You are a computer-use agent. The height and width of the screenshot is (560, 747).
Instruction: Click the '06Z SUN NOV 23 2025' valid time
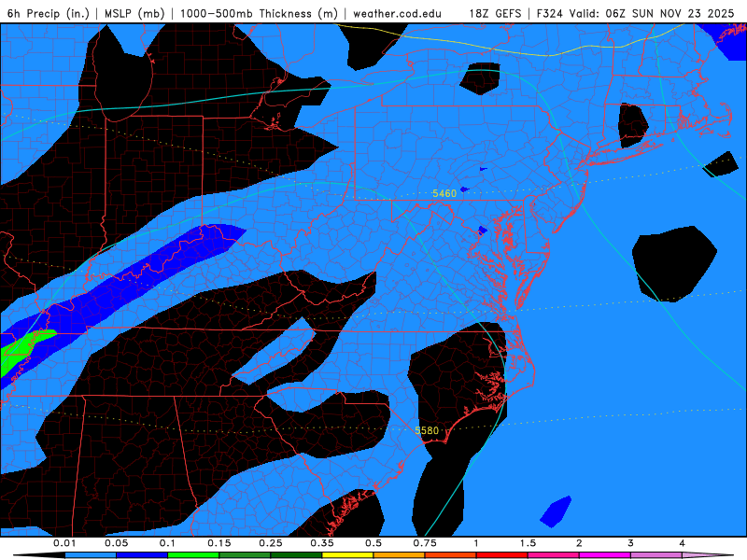[x=669, y=13]
